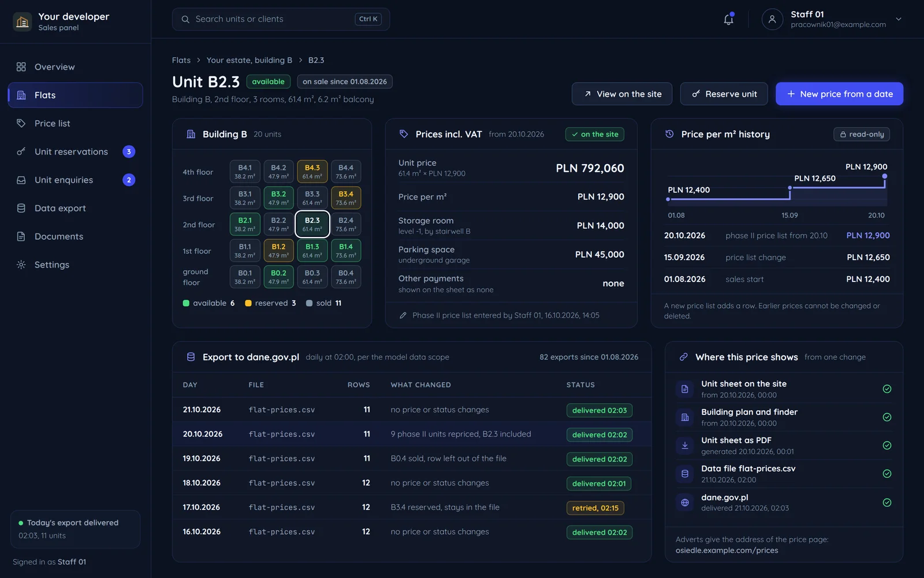Click the Unit sheet as PDF download icon
This screenshot has height=578, width=924.
(685, 446)
